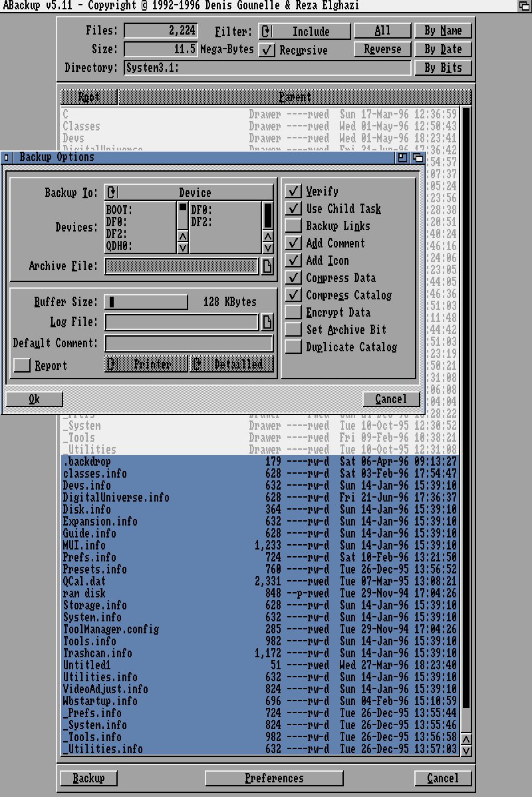
Task: Click up arrow of right Devices list
Action: [267, 236]
